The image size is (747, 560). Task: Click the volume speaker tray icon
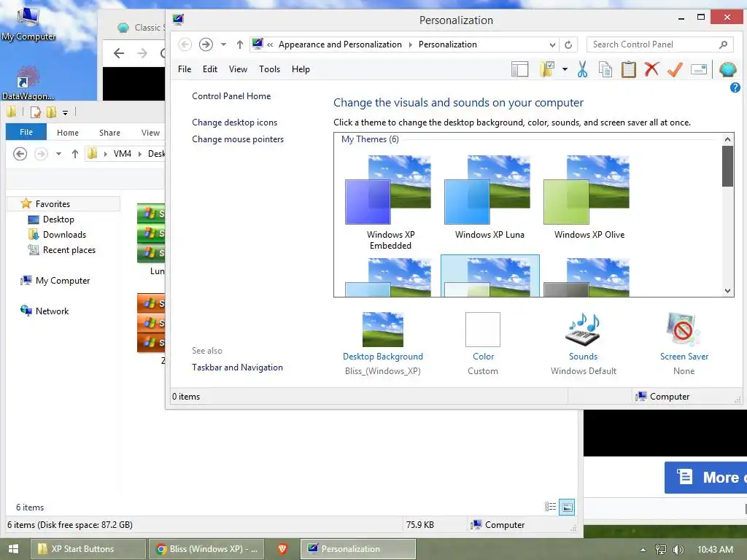click(678, 550)
